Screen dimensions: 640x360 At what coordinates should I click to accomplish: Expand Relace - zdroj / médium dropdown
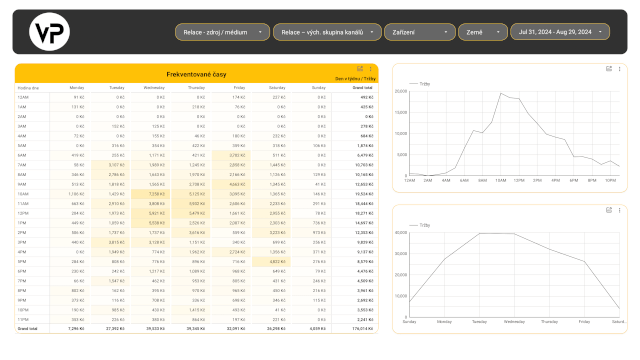point(222,32)
